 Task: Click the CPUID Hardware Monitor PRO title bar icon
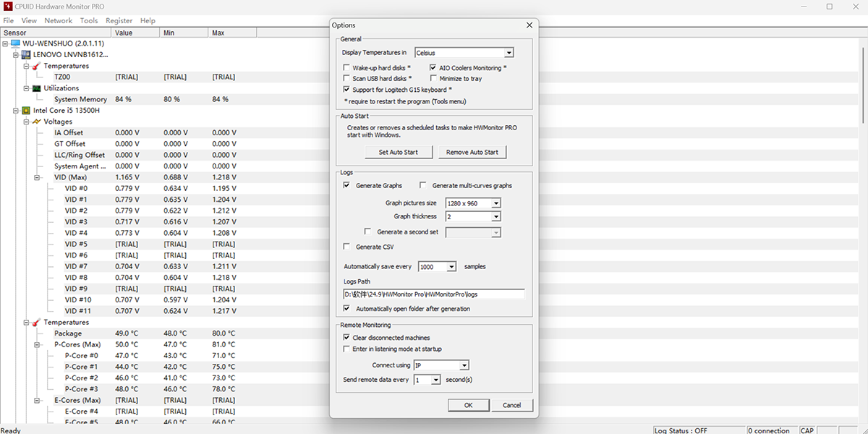8,7
